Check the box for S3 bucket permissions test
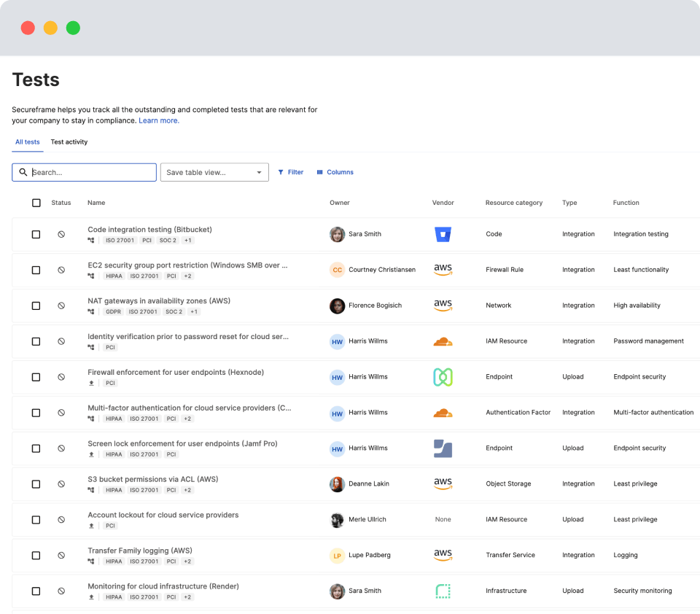This screenshot has height=614, width=700. click(x=36, y=484)
